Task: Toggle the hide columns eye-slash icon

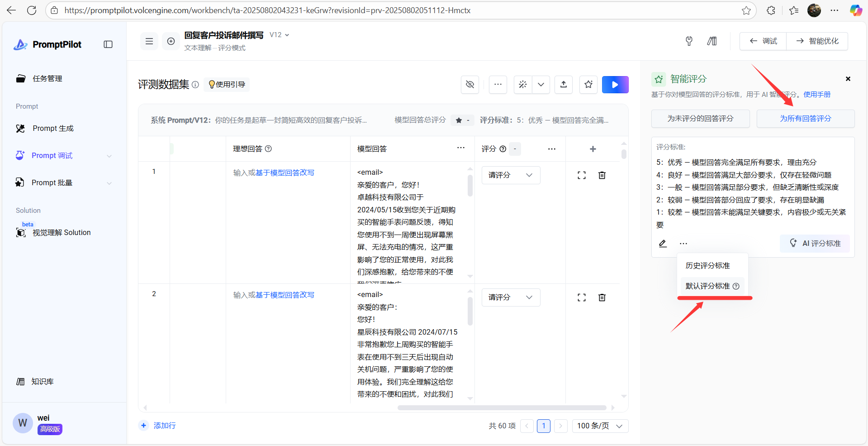Action: 470,85
